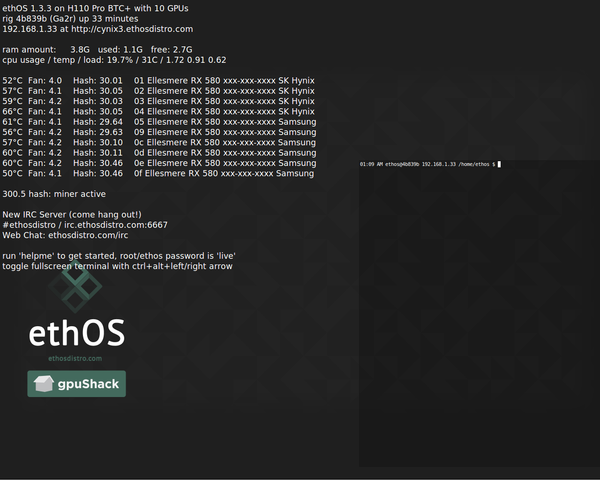
Task: Click the cpu usage / temp / load line
Action: click(x=114, y=60)
